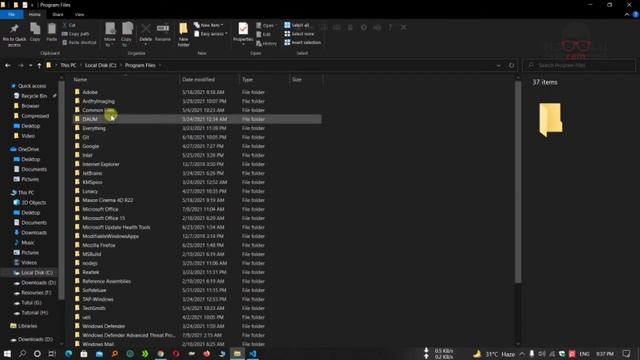
Task: Click the Delete ribbon icon
Action: 146,33
